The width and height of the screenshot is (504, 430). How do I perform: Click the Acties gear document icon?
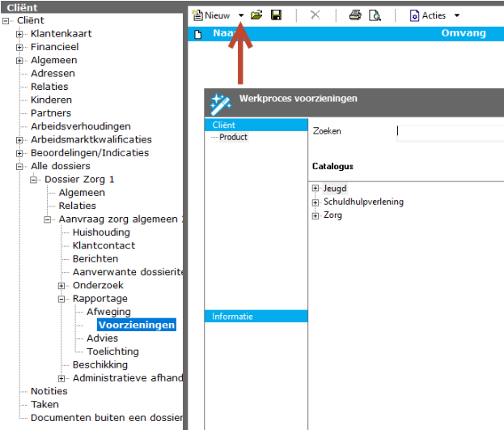pyautogui.click(x=415, y=15)
